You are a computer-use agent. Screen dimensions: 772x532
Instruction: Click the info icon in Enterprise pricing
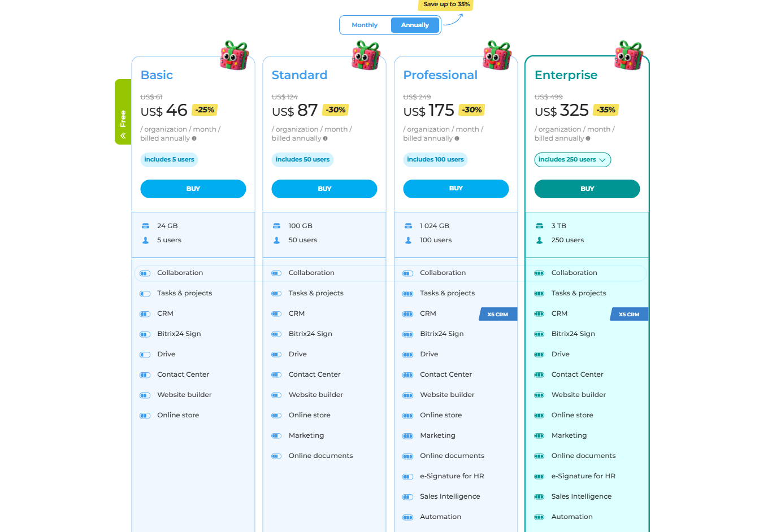(x=588, y=138)
